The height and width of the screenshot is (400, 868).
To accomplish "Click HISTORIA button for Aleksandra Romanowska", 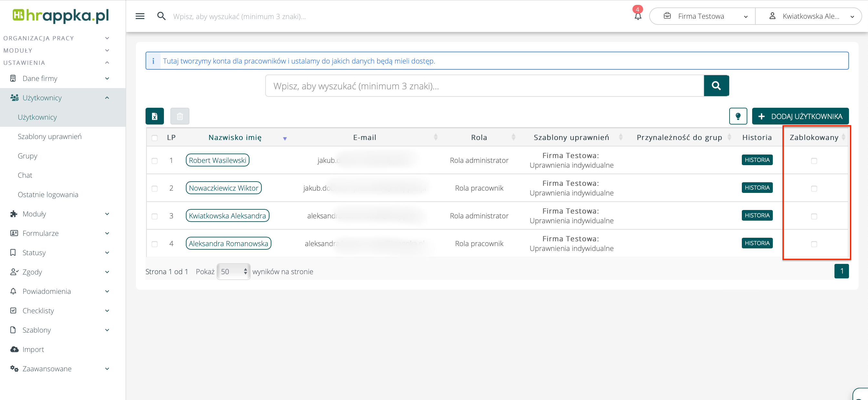I will coord(756,243).
